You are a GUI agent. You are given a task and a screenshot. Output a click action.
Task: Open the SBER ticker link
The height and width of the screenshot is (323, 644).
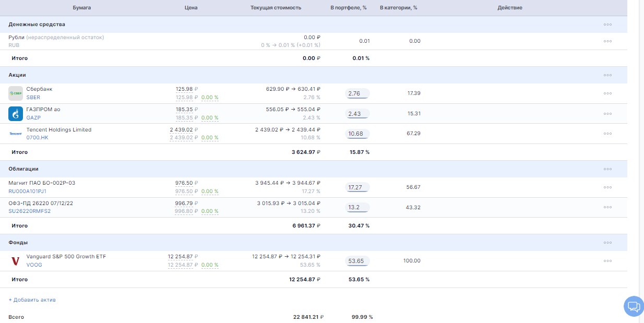pos(33,98)
